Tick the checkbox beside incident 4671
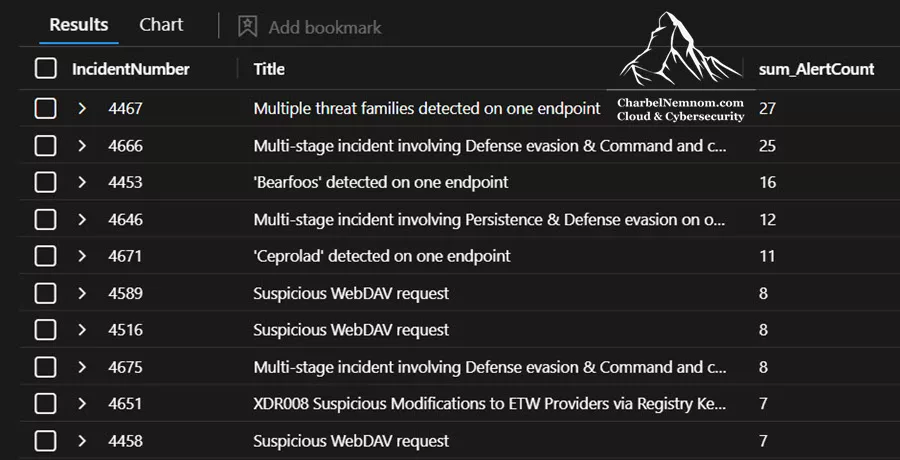The height and width of the screenshot is (460, 900). click(x=46, y=256)
